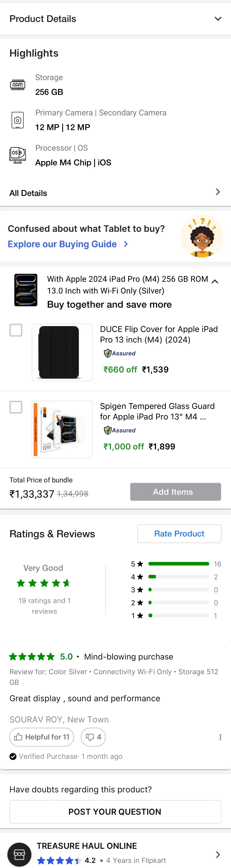Click the processor OS icon
This screenshot has width=231, height=868.
(17, 155)
